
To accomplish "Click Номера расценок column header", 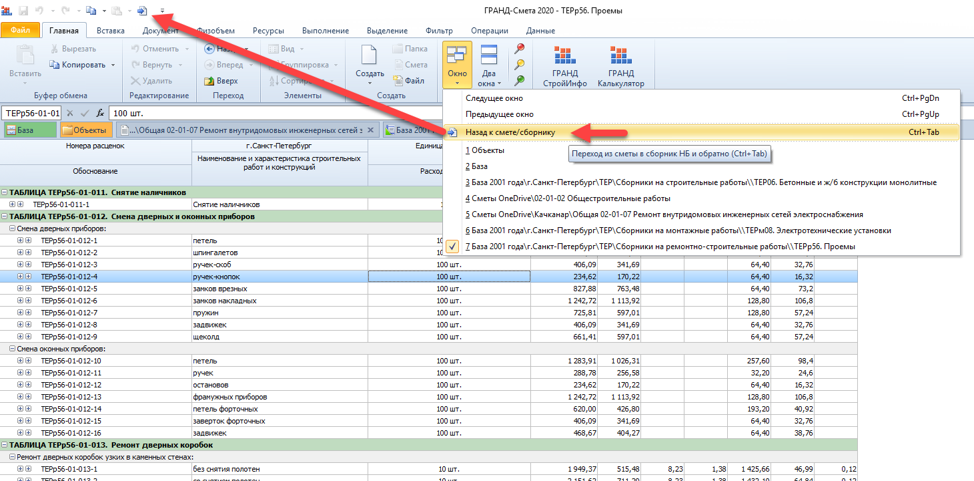I will [96, 147].
